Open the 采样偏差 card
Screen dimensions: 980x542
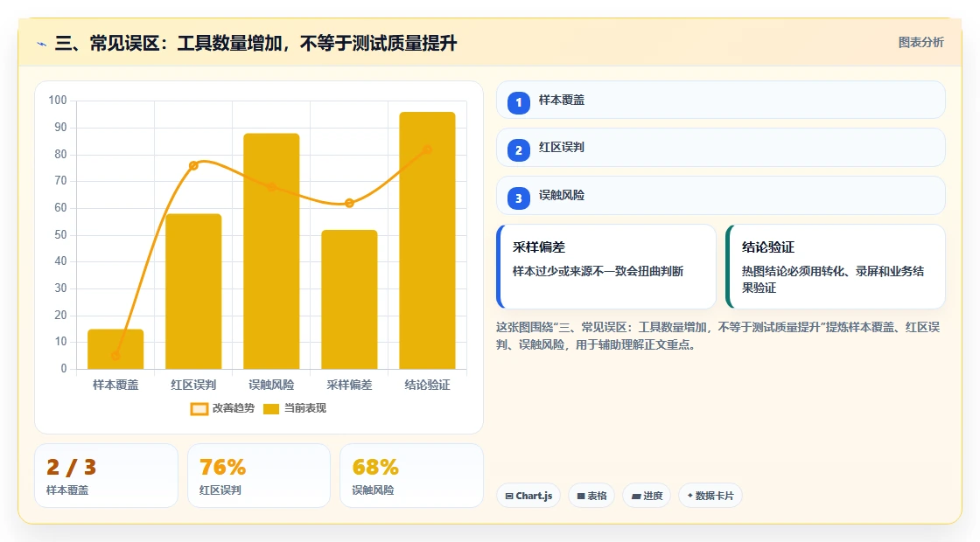(605, 267)
